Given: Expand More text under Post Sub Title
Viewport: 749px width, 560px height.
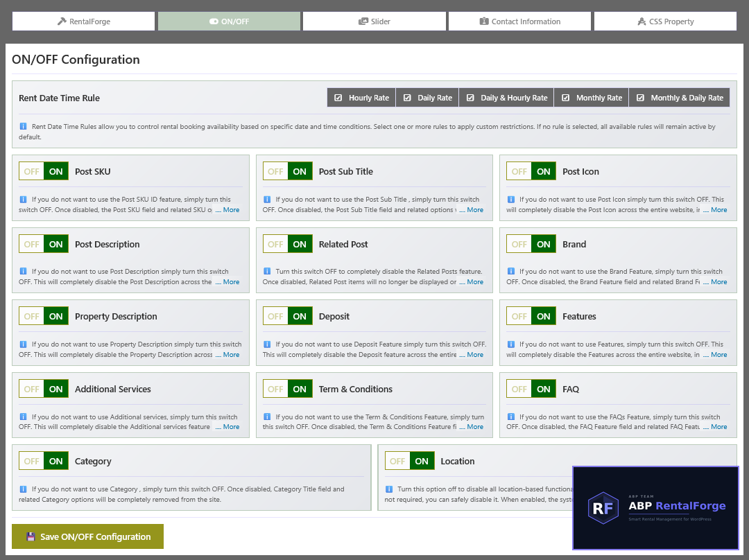Looking at the screenshot, I should (471, 210).
